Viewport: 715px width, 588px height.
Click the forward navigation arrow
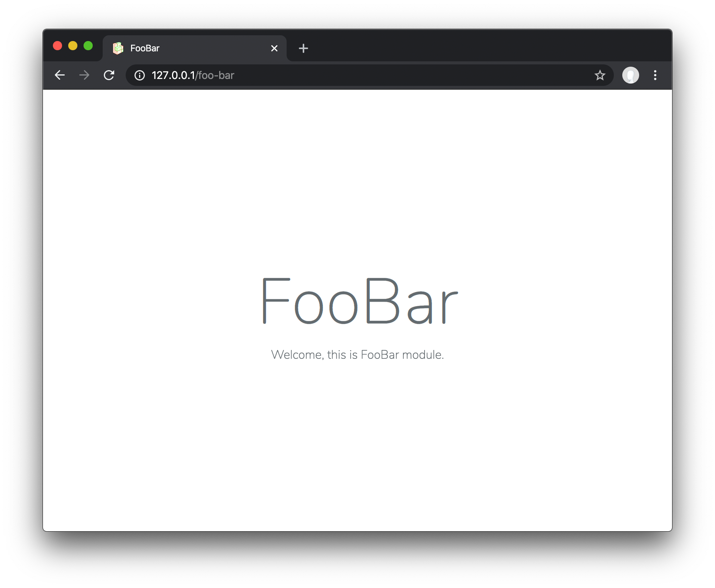coord(84,75)
